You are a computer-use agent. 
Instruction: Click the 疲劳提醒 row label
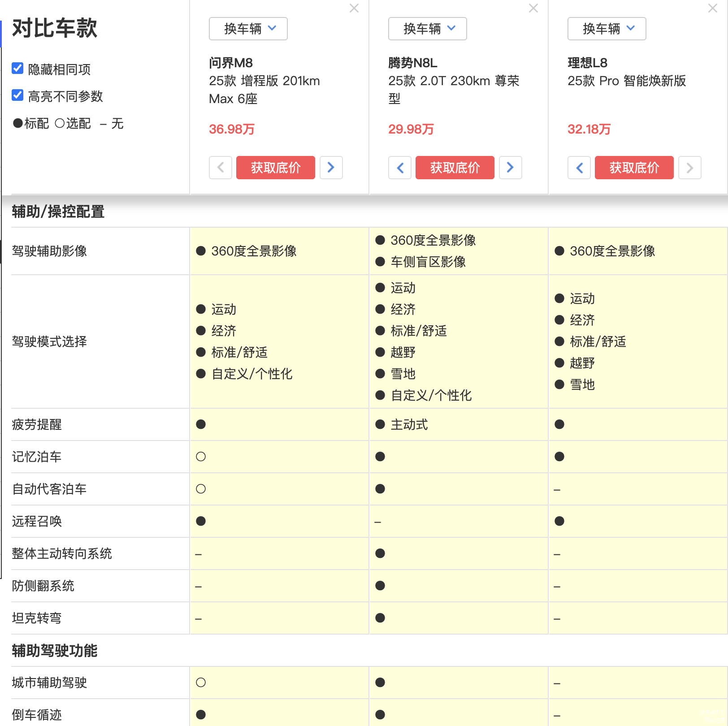37,424
